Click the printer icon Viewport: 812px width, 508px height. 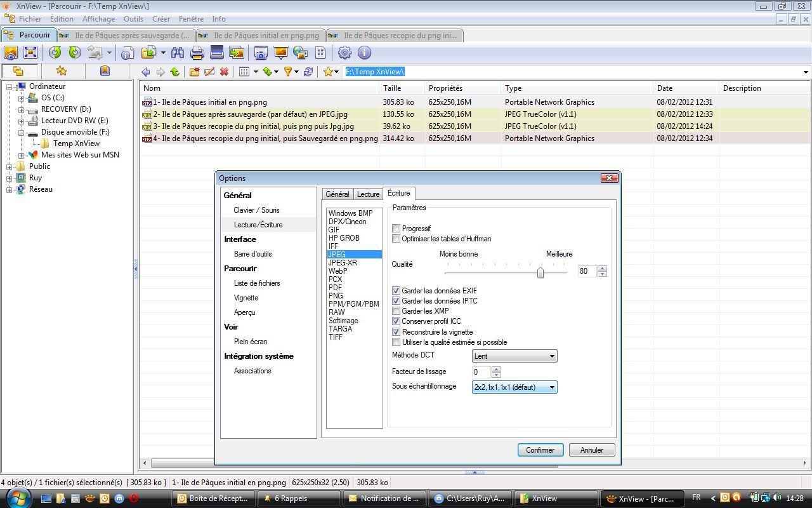[197, 53]
